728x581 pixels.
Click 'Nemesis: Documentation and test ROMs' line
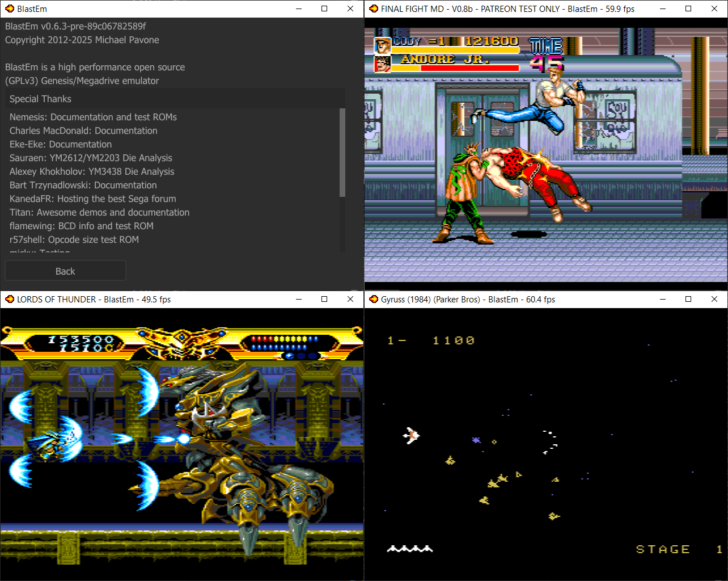click(93, 117)
